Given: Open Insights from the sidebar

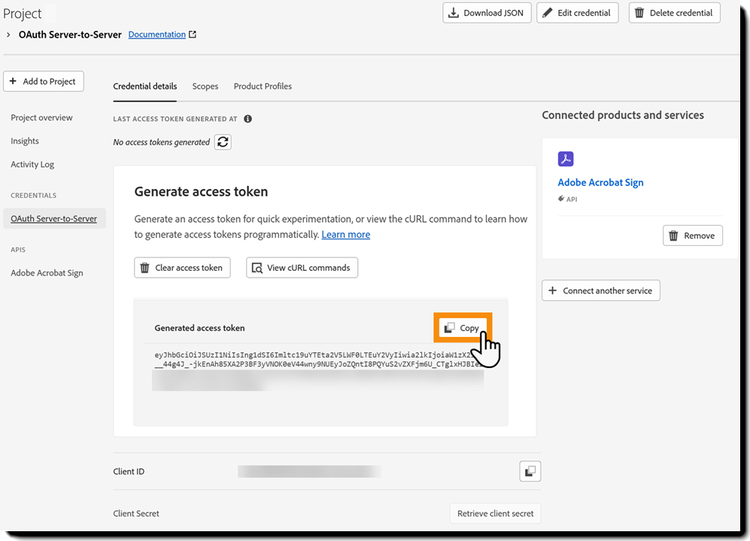Looking at the screenshot, I should point(25,141).
